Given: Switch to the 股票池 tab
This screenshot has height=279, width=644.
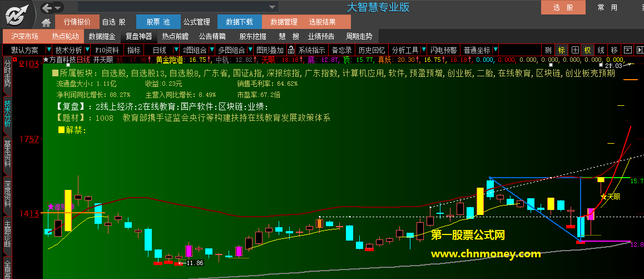Looking at the screenshot, I should (x=158, y=22).
